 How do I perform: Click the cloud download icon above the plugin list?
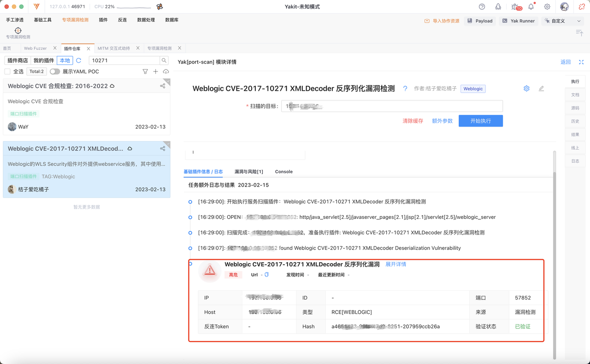point(166,71)
